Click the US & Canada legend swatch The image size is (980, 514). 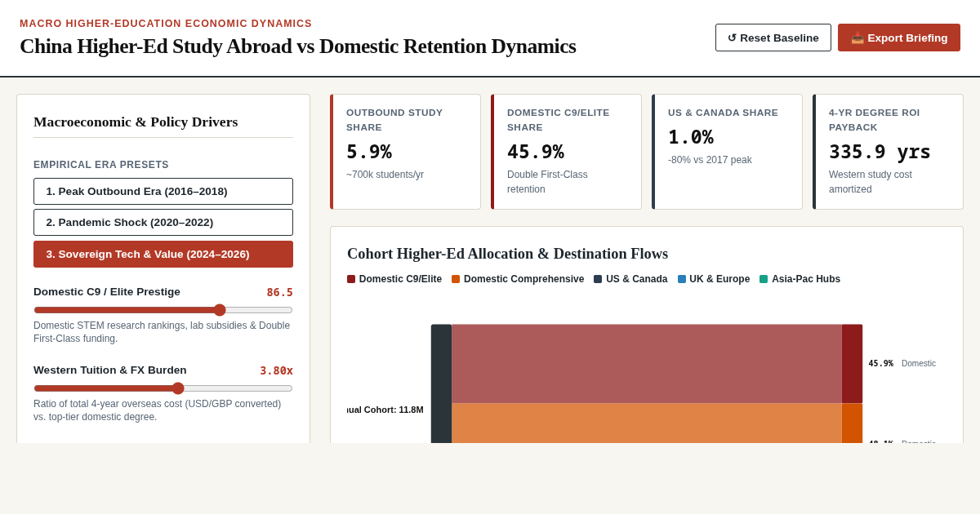(598, 279)
